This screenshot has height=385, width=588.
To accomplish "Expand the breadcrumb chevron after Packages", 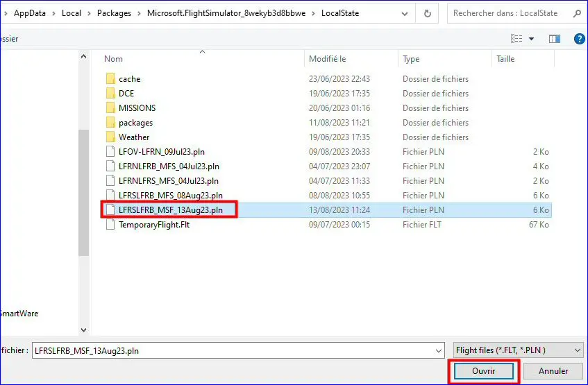I will [x=139, y=13].
